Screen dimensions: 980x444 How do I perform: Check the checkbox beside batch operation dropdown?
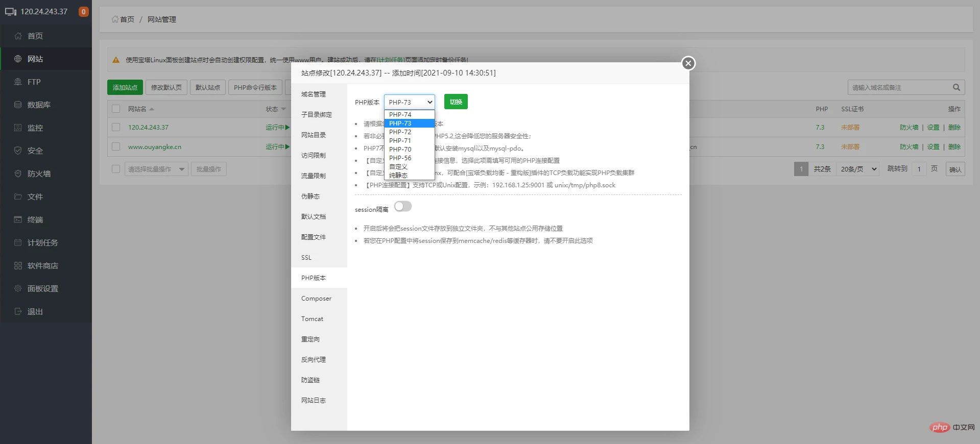[x=116, y=169]
